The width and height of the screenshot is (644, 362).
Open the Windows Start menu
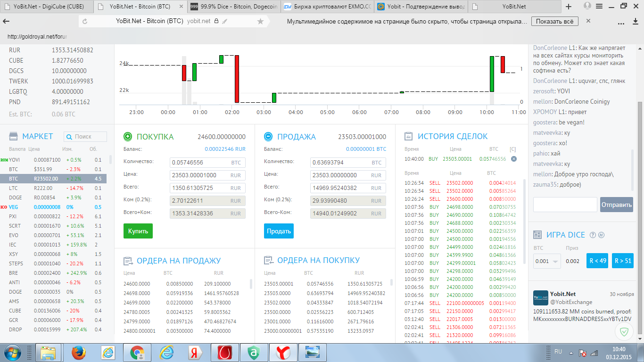pos(12,353)
